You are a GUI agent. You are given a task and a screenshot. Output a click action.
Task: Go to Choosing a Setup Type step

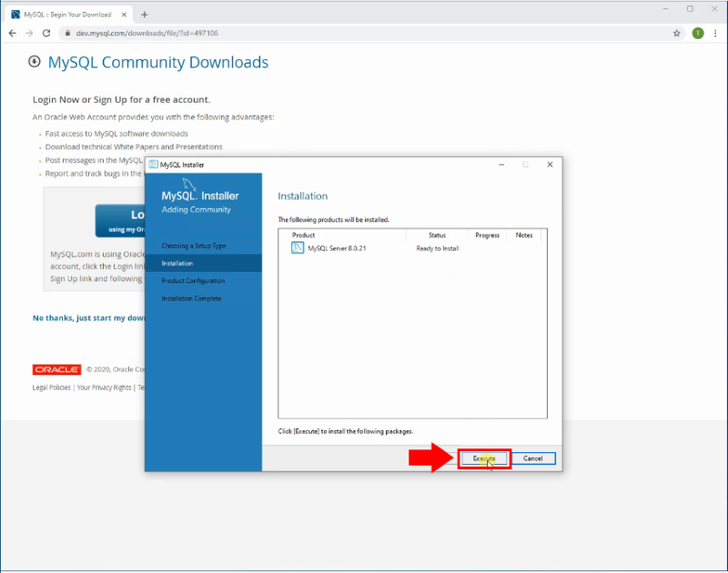194,246
